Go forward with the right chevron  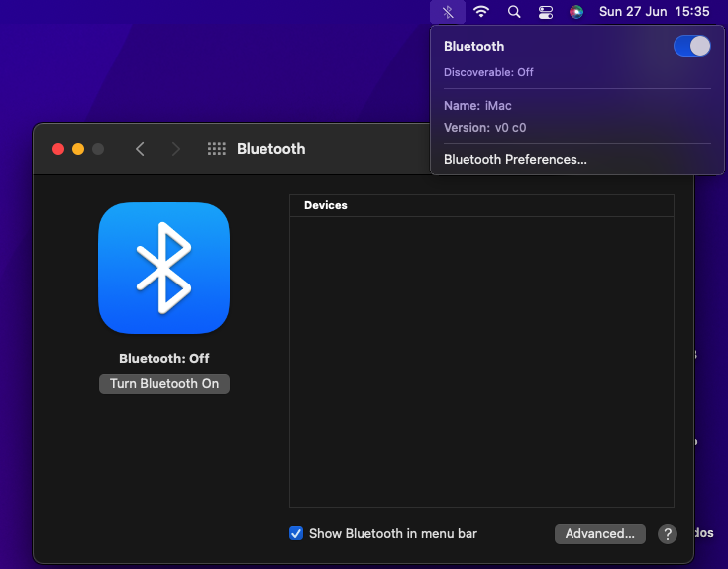pyautogui.click(x=175, y=149)
